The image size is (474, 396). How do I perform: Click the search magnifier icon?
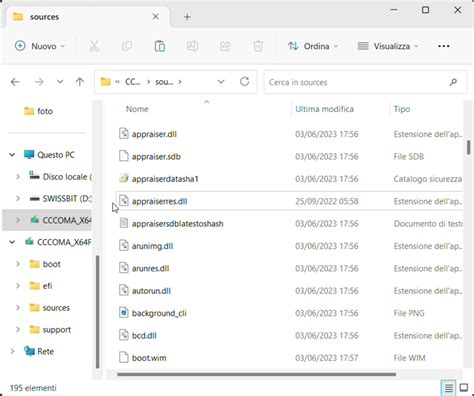453,82
